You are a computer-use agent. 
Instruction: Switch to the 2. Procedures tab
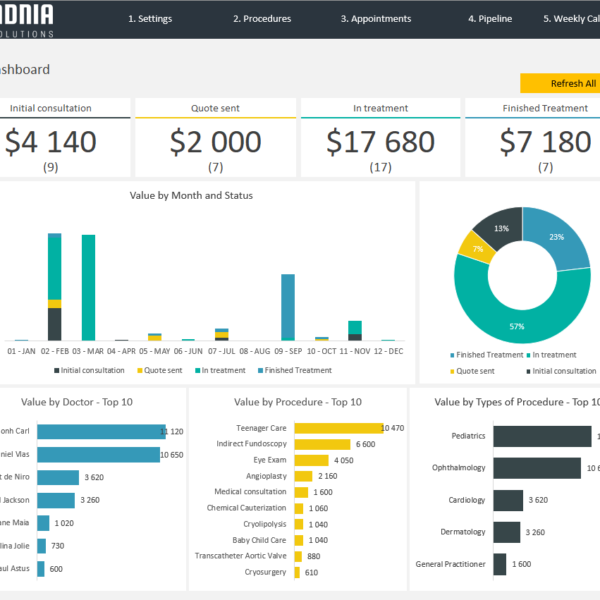262,19
